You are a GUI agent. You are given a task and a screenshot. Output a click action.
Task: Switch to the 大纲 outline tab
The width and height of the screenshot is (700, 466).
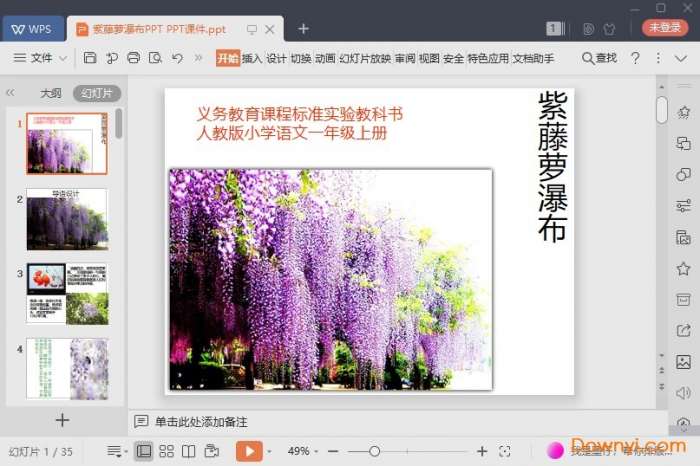(x=50, y=93)
